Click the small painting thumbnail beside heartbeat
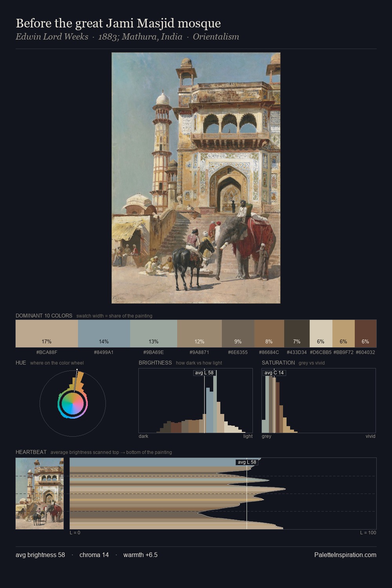This screenshot has width=392, height=588. (x=40, y=494)
